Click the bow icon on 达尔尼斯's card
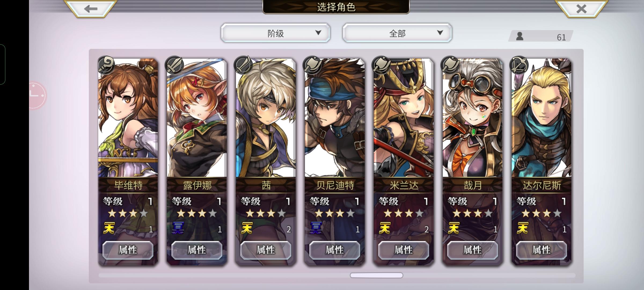Viewport: 644px width, 290px height. pyautogui.click(x=519, y=65)
